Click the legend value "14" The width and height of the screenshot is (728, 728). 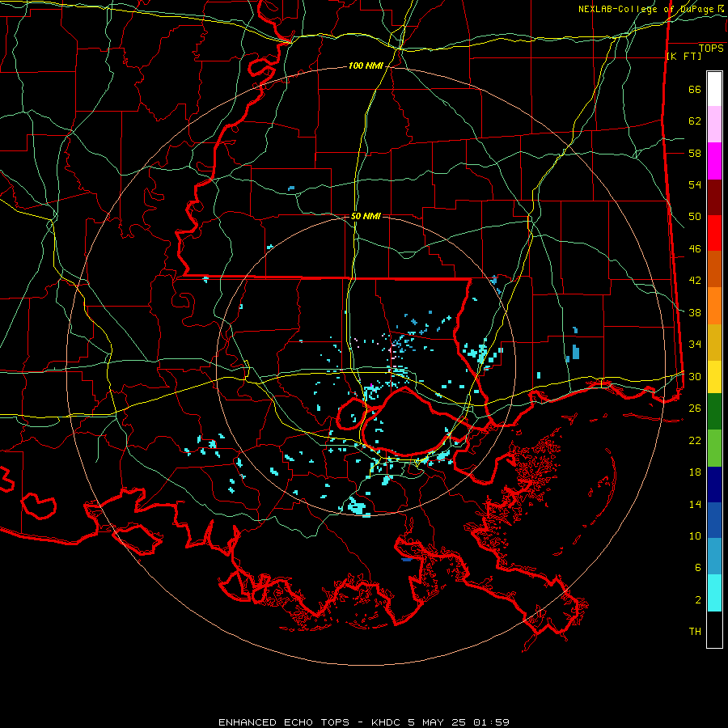pos(695,504)
